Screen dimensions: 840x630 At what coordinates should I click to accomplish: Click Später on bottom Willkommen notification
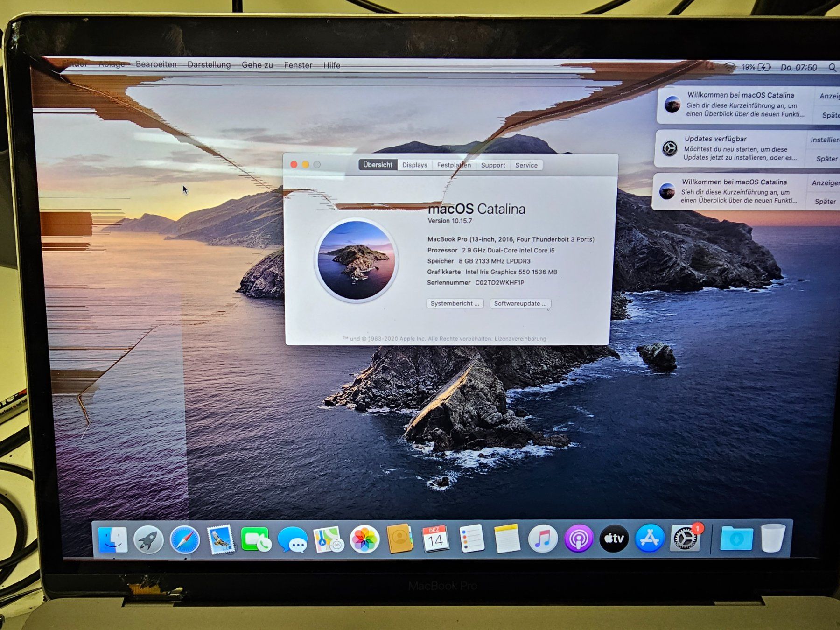[x=825, y=202]
